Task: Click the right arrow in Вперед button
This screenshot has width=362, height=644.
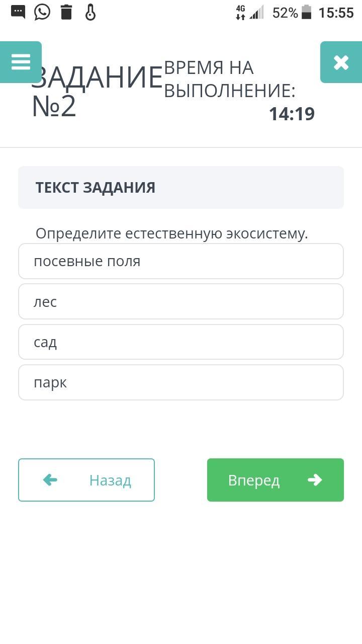Action: tap(315, 480)
